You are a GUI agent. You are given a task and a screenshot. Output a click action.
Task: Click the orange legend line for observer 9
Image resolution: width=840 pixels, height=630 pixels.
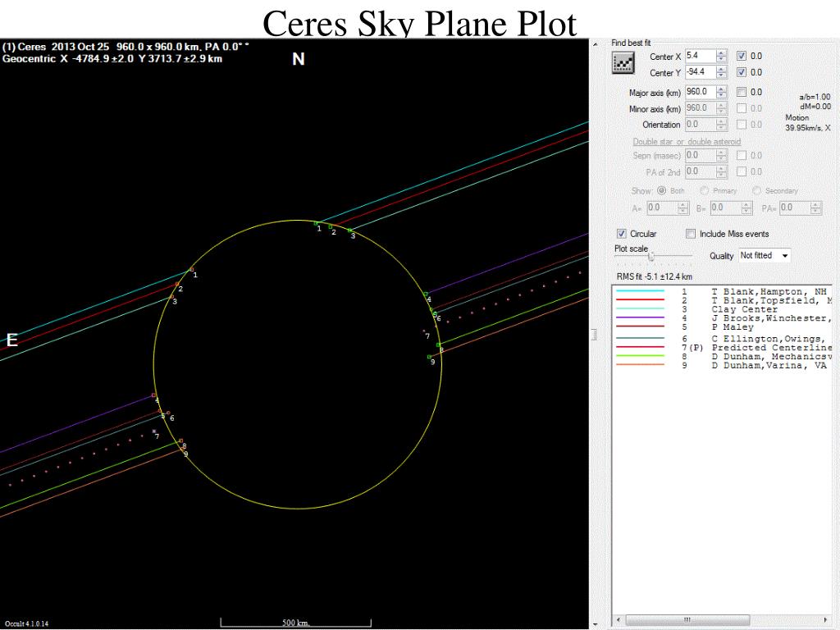(640, 364)
